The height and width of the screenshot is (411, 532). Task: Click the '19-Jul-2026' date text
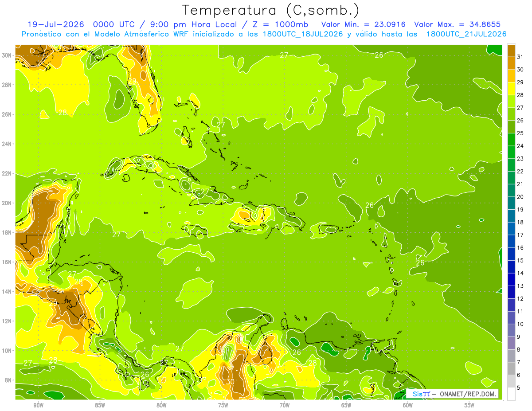click(56, 24)
